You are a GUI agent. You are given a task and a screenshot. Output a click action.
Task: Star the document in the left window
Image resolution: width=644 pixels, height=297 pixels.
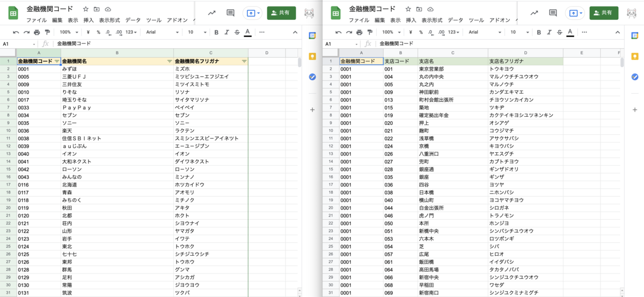[86, 10]
